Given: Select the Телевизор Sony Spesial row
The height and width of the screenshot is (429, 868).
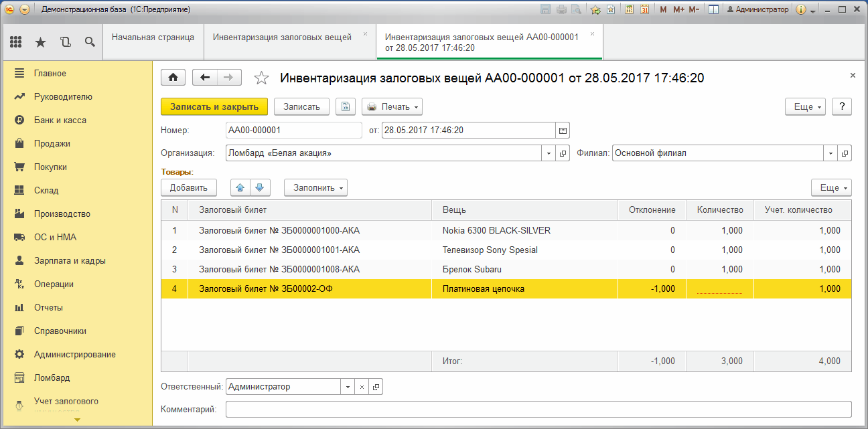Looking at the screenshot, I should click(x=506, y=250).
